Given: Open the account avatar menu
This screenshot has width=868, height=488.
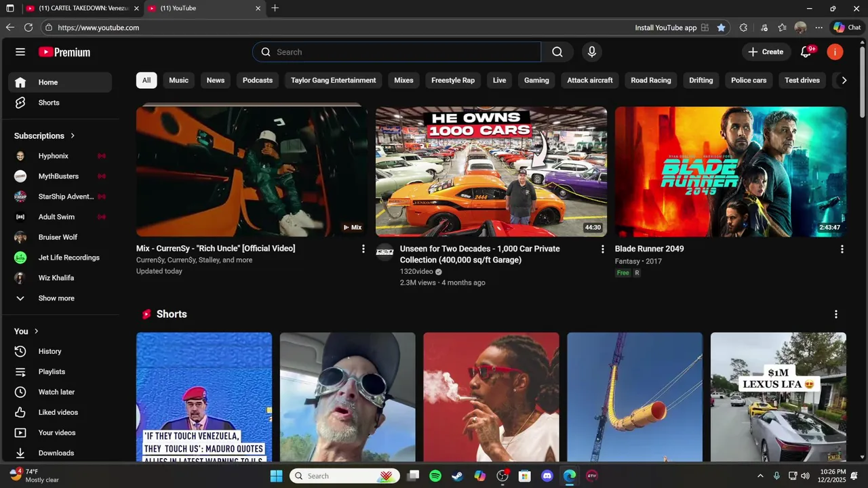Looking at the screenshot, I should [835, 52].
